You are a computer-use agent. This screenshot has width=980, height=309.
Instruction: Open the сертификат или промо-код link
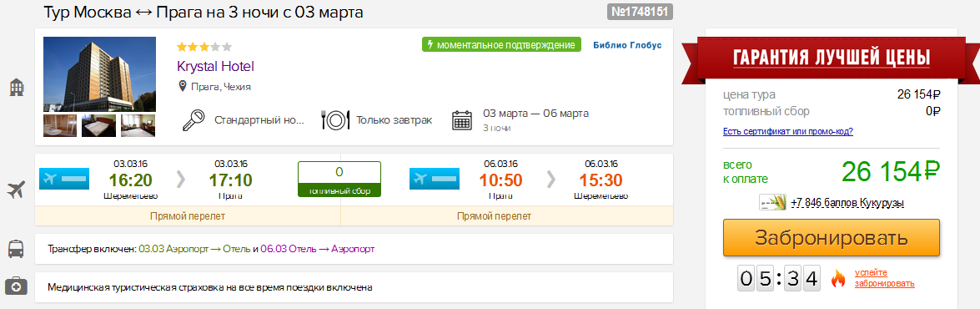pos(787,131)
